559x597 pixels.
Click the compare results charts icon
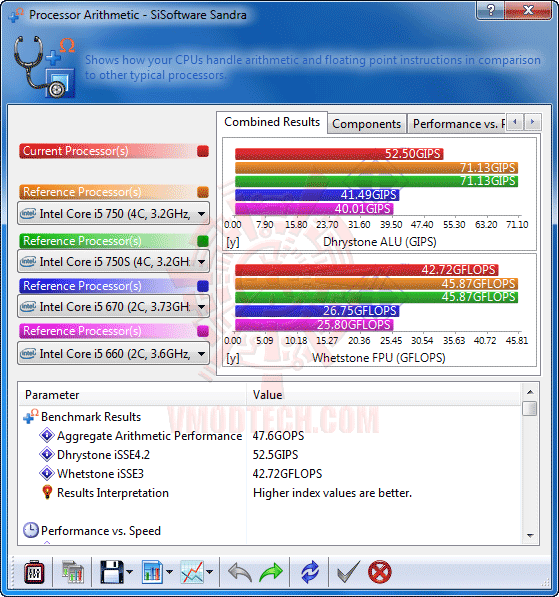click(72, 572)
